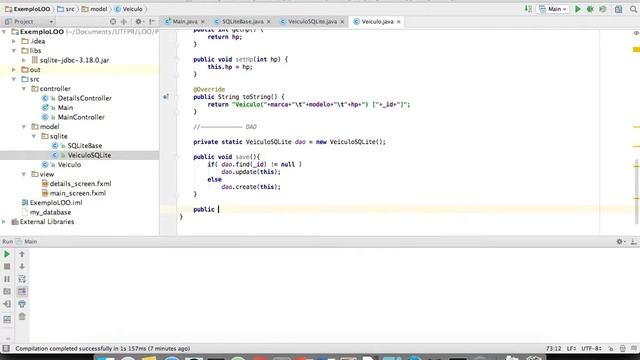
Task: Click the src breadcrumb in navigation bar
Action: tap(66, 9)
